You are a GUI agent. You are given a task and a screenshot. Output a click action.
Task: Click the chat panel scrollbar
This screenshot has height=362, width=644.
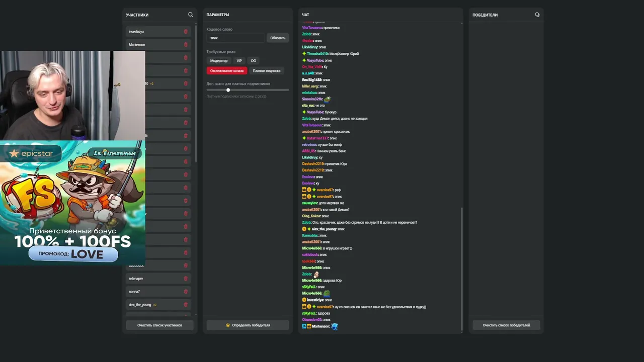(461, 269)
